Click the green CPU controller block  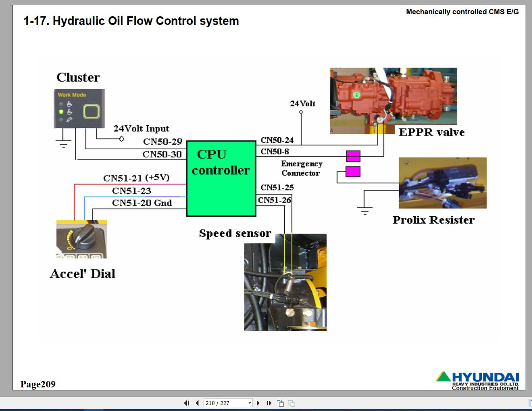[x=221, y=178]
